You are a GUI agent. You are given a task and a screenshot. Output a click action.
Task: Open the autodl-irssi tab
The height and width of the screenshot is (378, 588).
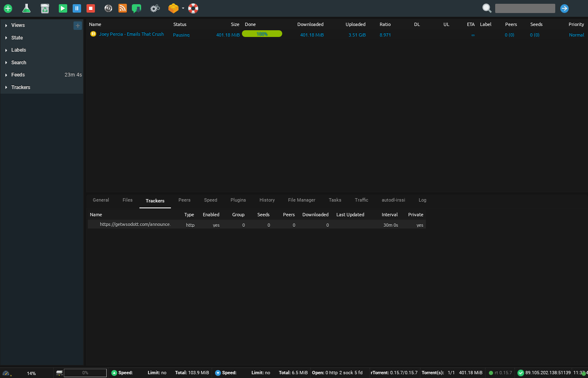(x=394, y=200)
